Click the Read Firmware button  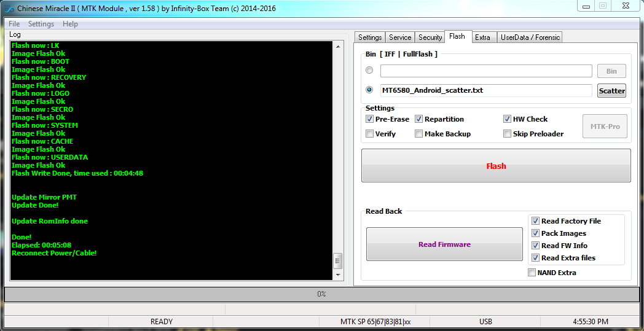(x=444, y=244)
